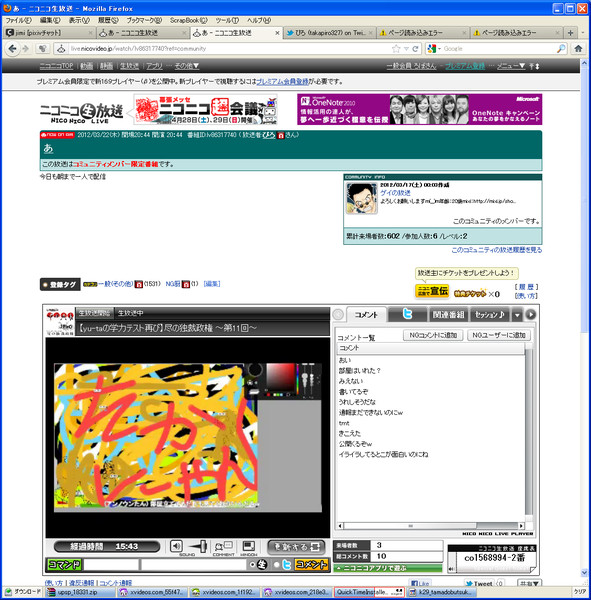This screenshot has width=591, height=600.
Task: Click the command input field beside コマンド
Action: point(111,564)
